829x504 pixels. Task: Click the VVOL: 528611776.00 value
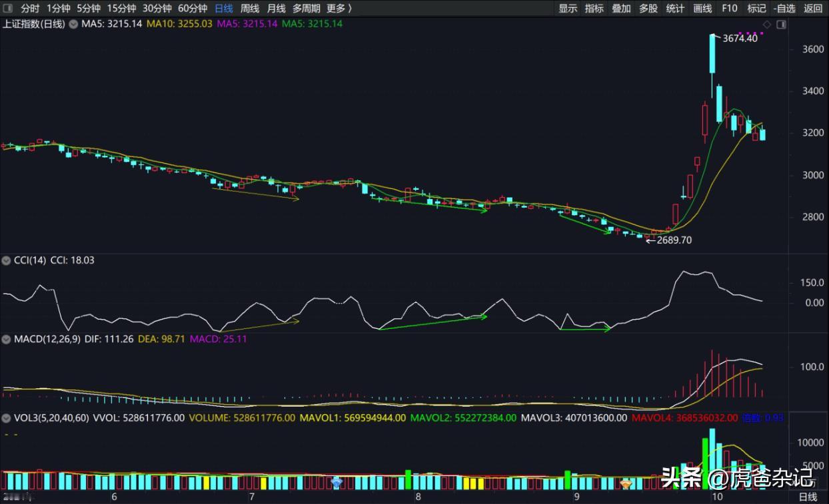139,418
